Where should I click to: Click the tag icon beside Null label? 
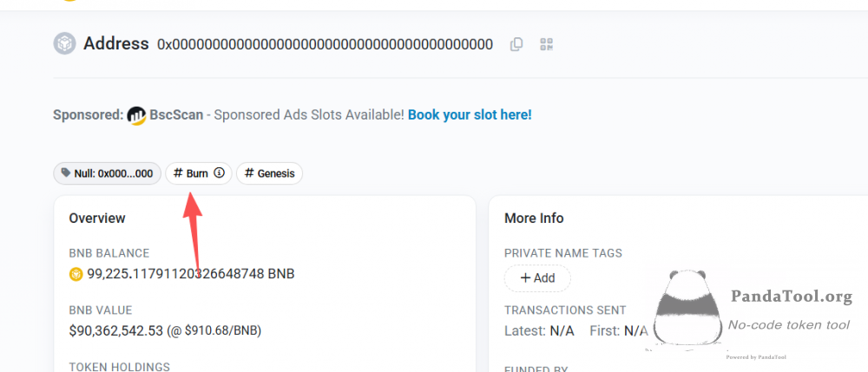coord(64,173)
